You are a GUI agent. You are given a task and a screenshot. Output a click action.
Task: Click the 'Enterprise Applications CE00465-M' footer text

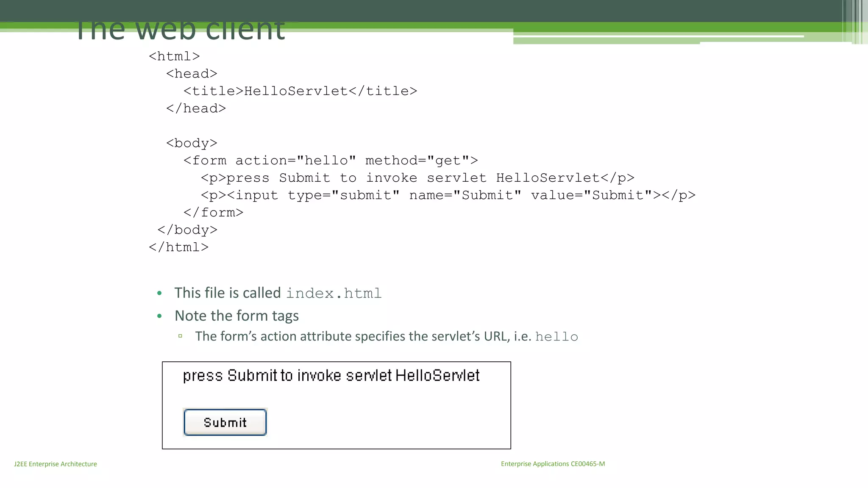point(553,464)
